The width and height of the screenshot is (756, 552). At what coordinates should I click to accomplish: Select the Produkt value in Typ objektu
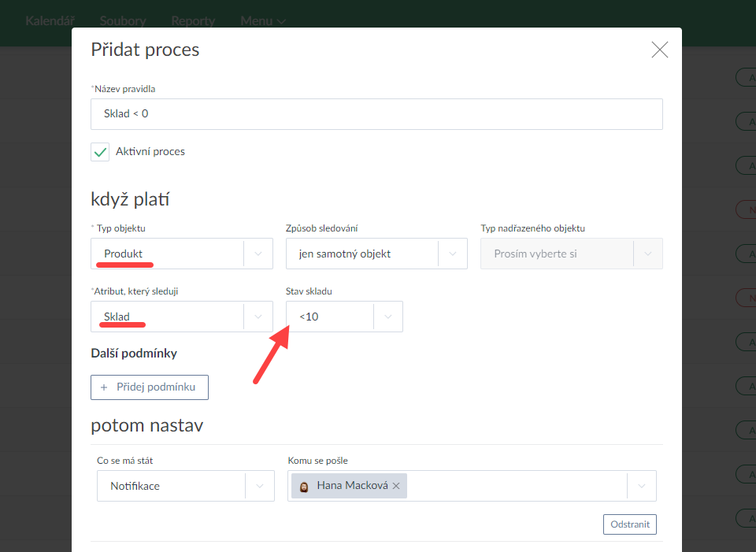tap(123, 254)
